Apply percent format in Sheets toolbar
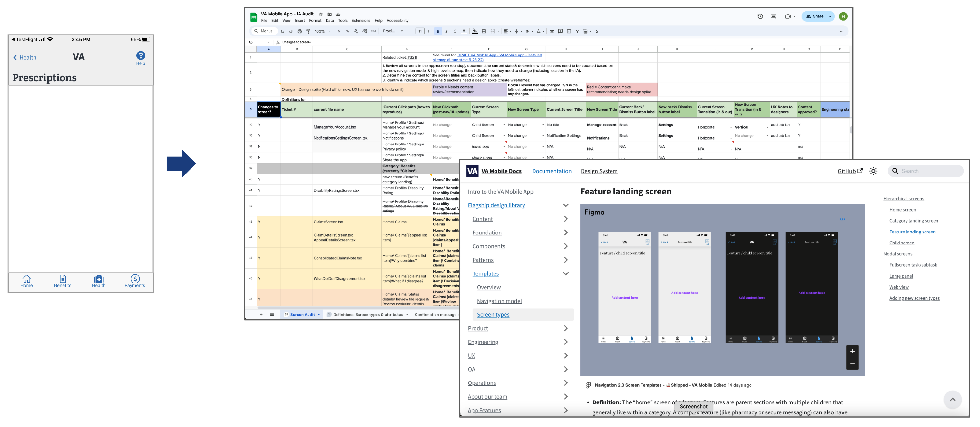The image size is (980, 427). click(347, 31)
